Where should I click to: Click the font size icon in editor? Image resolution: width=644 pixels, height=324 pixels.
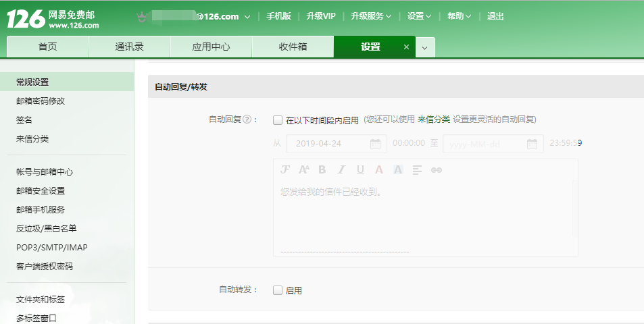pos(303,170)
